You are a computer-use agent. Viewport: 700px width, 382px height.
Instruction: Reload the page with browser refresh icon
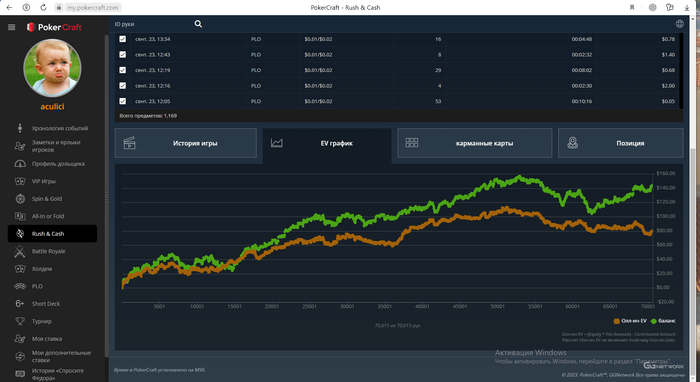(43, 7)
